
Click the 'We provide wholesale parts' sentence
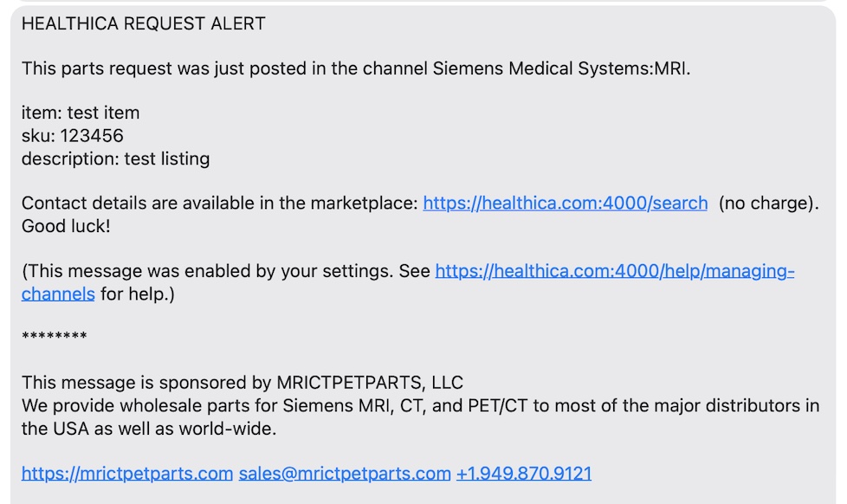420,405
